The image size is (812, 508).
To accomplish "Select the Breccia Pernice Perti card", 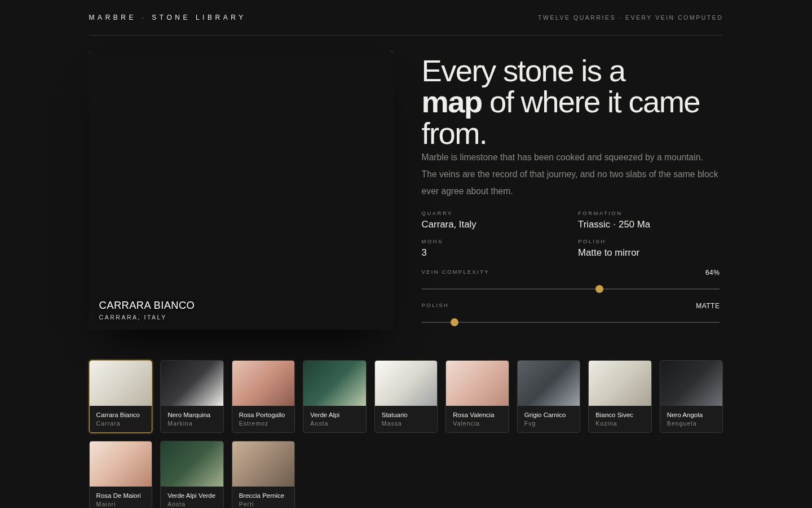I will [263, 474].
